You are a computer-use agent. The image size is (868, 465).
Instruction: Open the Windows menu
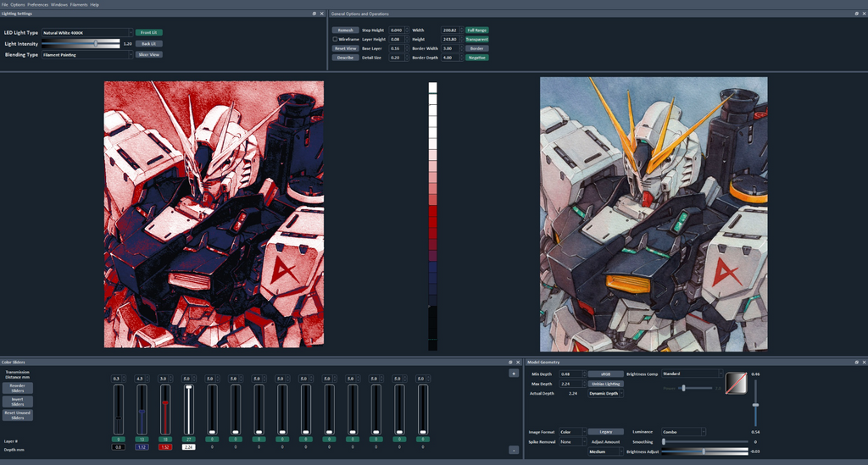[59, 4]
